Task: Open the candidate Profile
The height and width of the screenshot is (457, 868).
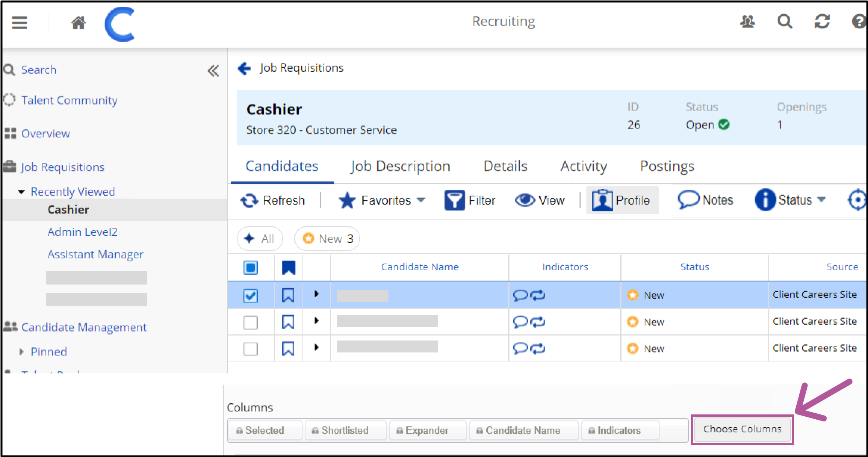Action: tap(622, 200)
